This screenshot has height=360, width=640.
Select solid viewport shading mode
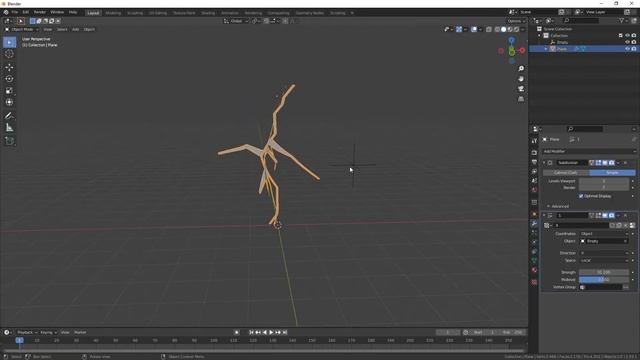[x=504, y=29]
